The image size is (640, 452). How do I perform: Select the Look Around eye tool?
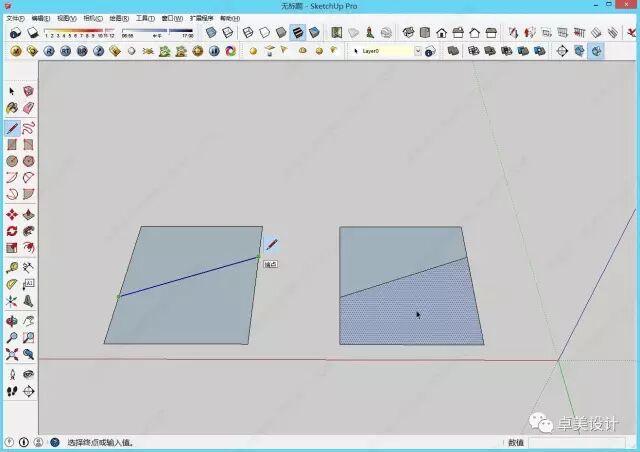[x=28, y=374]
